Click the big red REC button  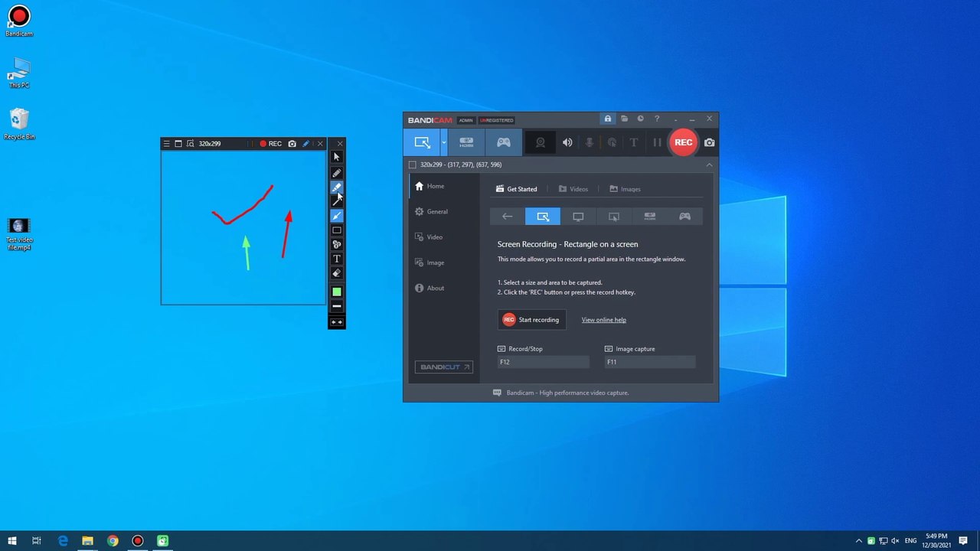point(683,142)
